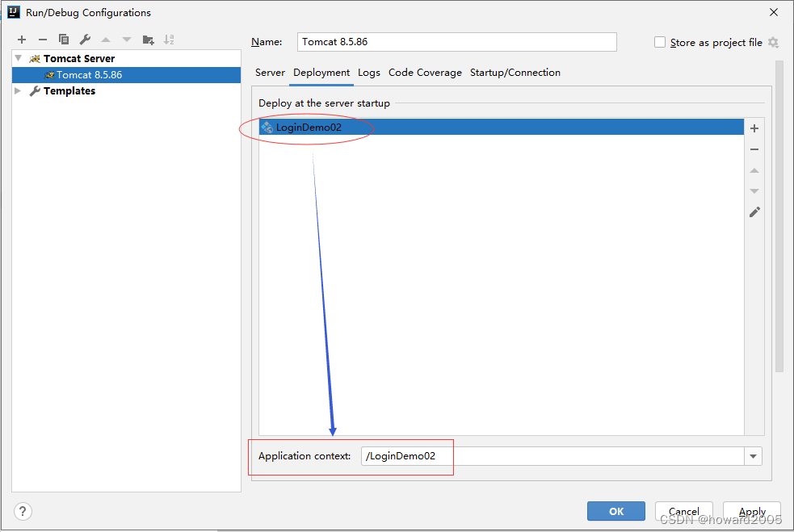
Task: Remove the selected run configuration
Action: tap(43, 40)
